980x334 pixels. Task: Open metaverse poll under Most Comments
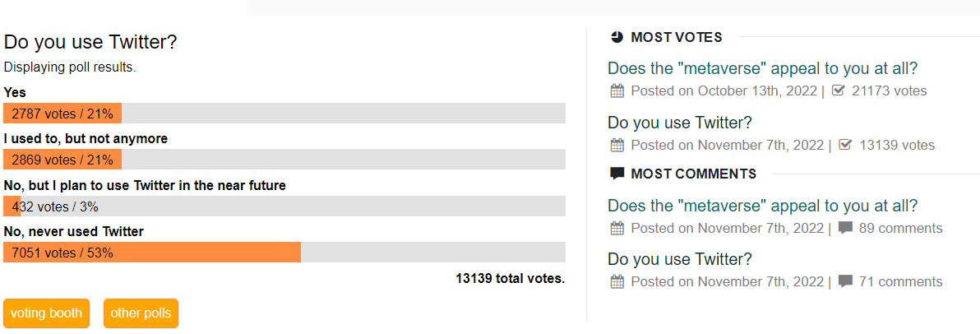[762, 206]
